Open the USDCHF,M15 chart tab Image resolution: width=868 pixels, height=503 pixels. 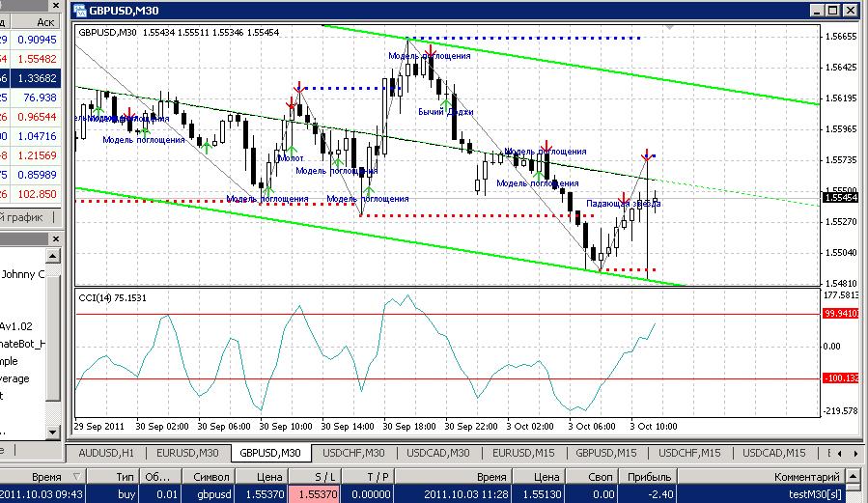coord(689,453)
